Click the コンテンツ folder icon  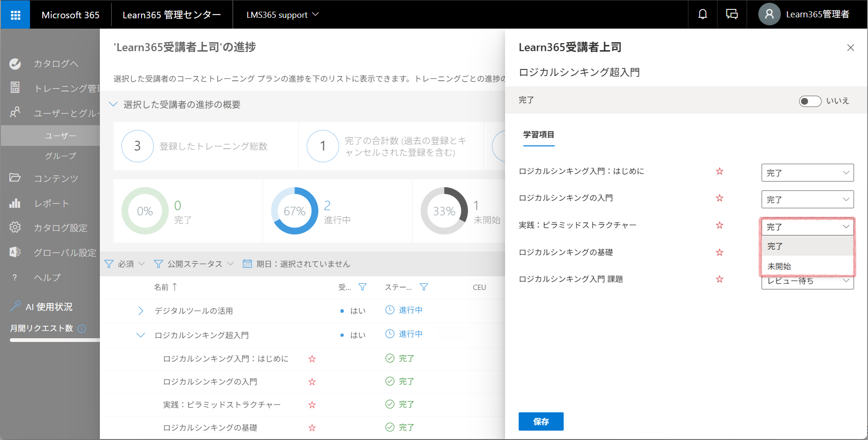(x=15, y=178)
